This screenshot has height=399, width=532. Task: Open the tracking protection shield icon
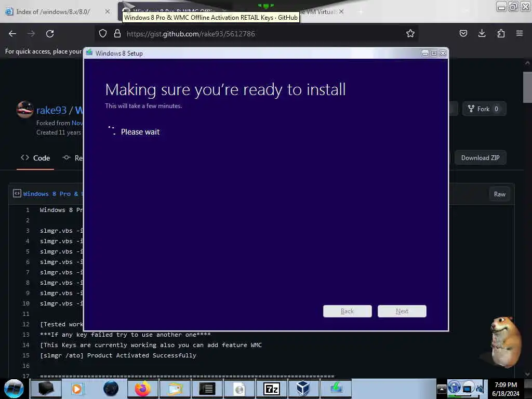tap(103, 33)
